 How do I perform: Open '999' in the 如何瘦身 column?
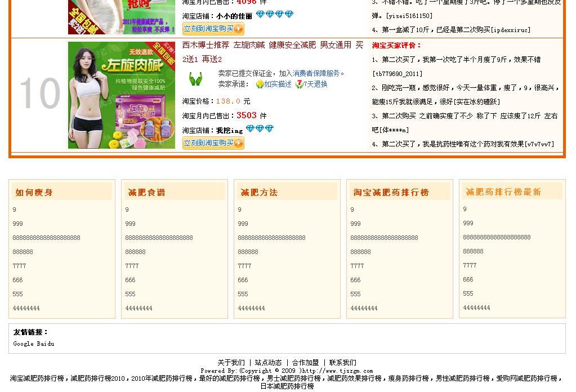[17, 224]
